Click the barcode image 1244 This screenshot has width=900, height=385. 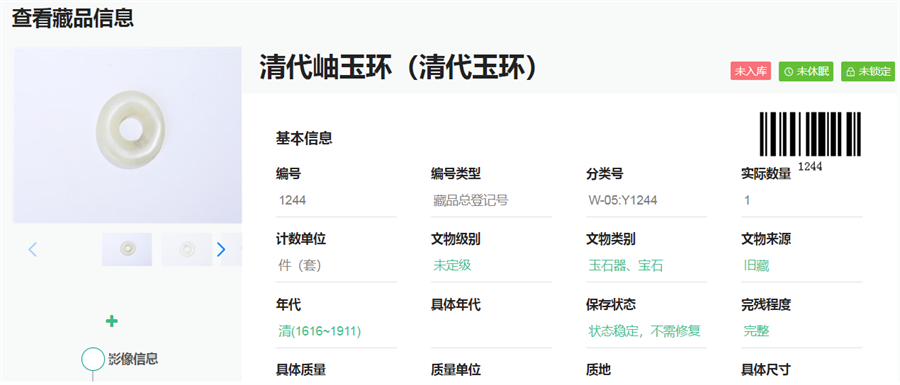click(810, 141)
